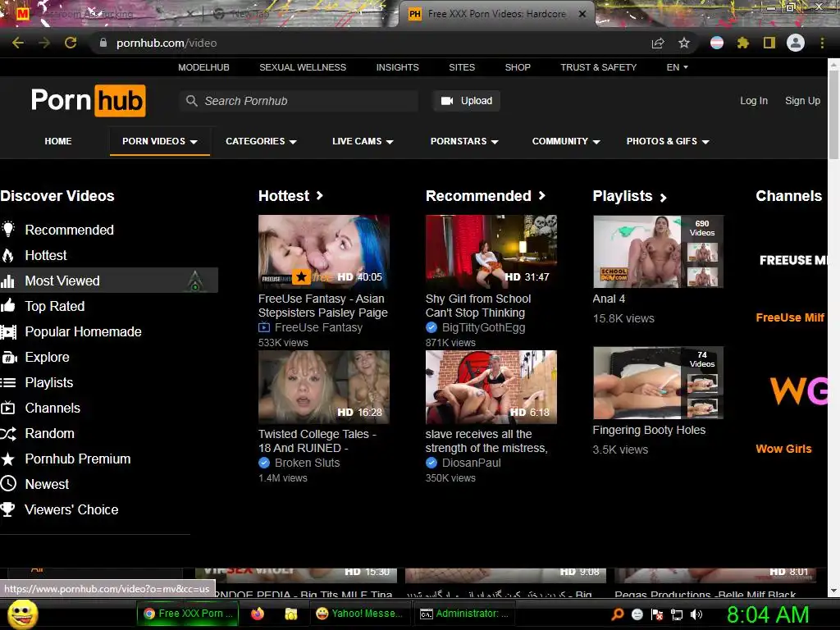Select Channels in Discover sidebar
This screenshot has height=630, width=840.
click(x=52, y=409)
